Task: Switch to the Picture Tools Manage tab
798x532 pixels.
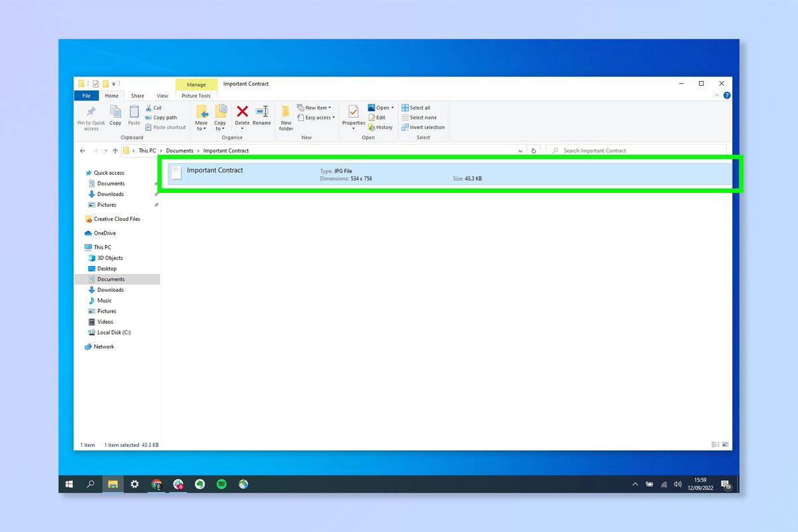Action: coord(196,84)
